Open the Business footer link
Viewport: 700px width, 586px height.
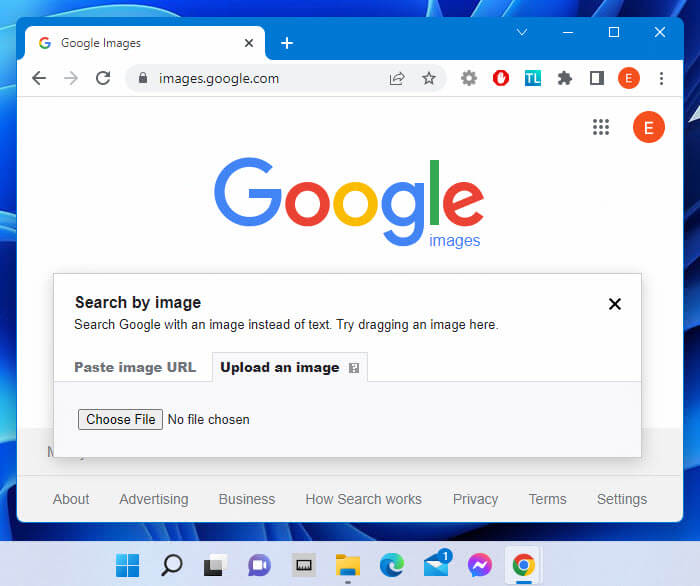pyautogui.click(x=247, y=499)
